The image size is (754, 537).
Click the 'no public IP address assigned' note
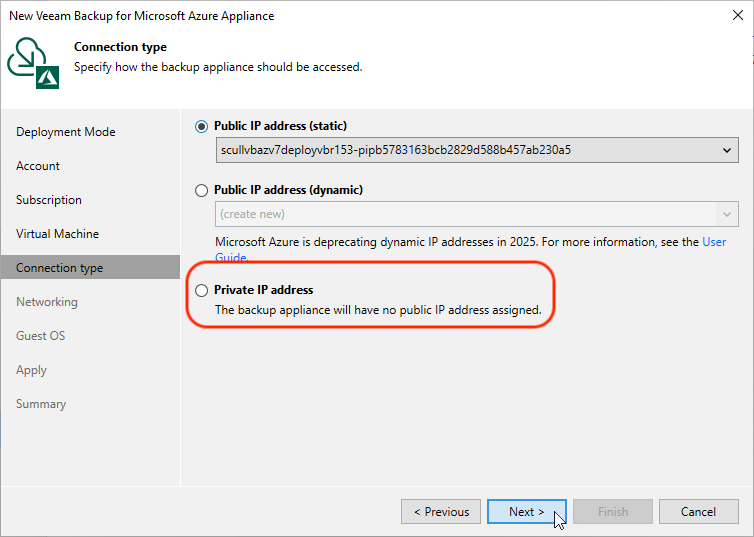click(x=378, y=310)
